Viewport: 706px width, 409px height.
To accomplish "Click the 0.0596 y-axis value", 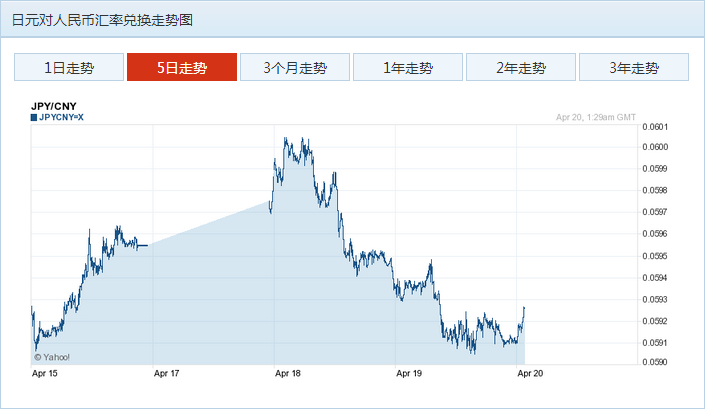I will click(656, 234).
